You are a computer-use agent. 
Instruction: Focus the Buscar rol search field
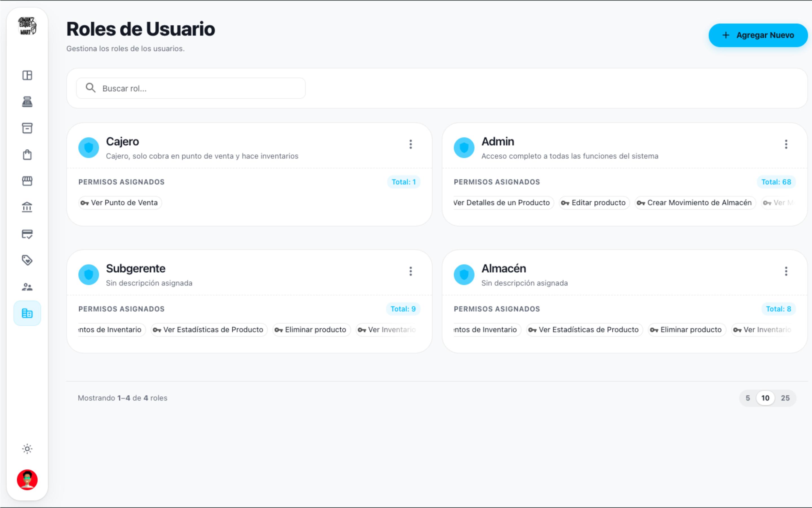click(x=191, y=88)
